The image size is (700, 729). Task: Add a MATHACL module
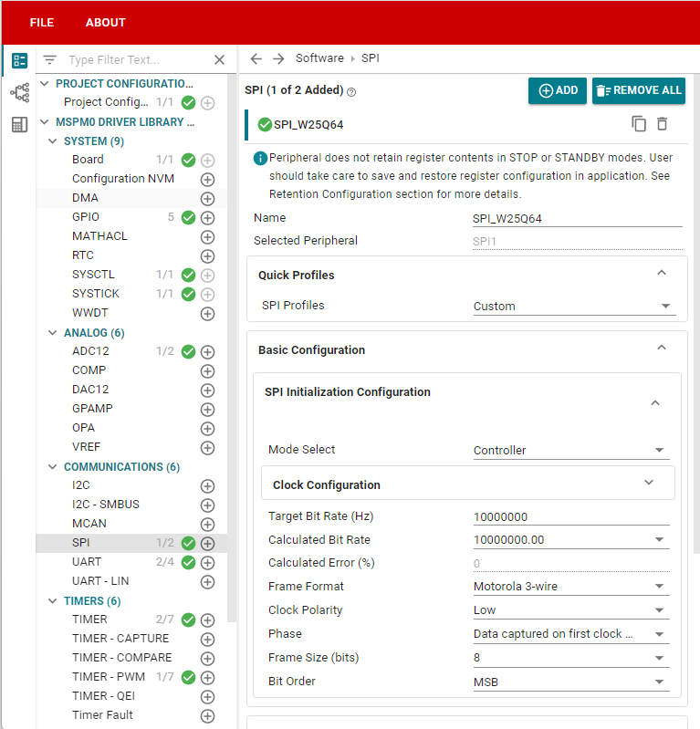pyautogui.click(x=207, y=237)
